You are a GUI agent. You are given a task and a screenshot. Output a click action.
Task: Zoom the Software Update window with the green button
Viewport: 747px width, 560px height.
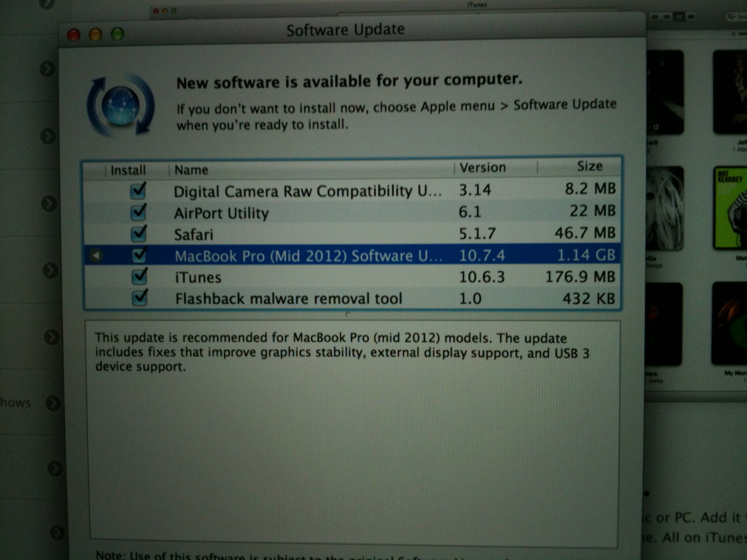(117, 34)
